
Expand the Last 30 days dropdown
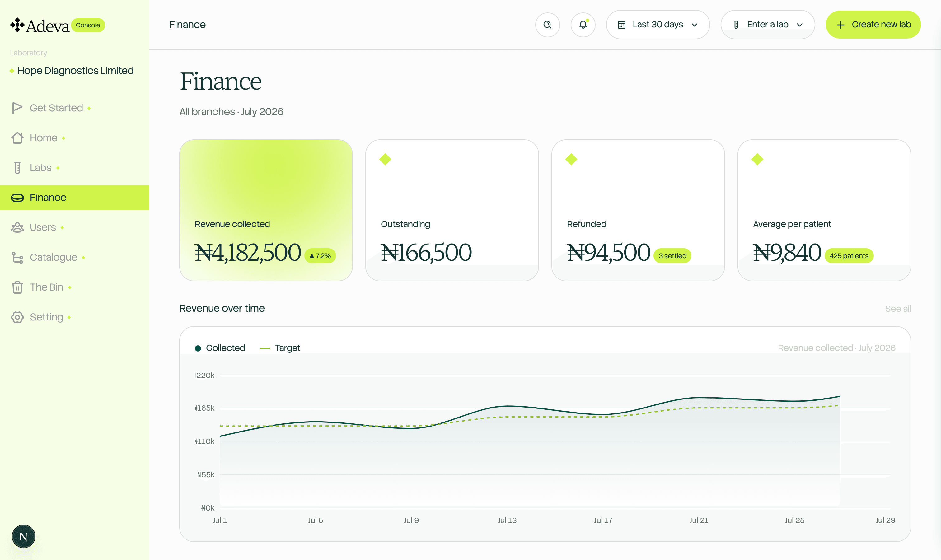point(658,25)
